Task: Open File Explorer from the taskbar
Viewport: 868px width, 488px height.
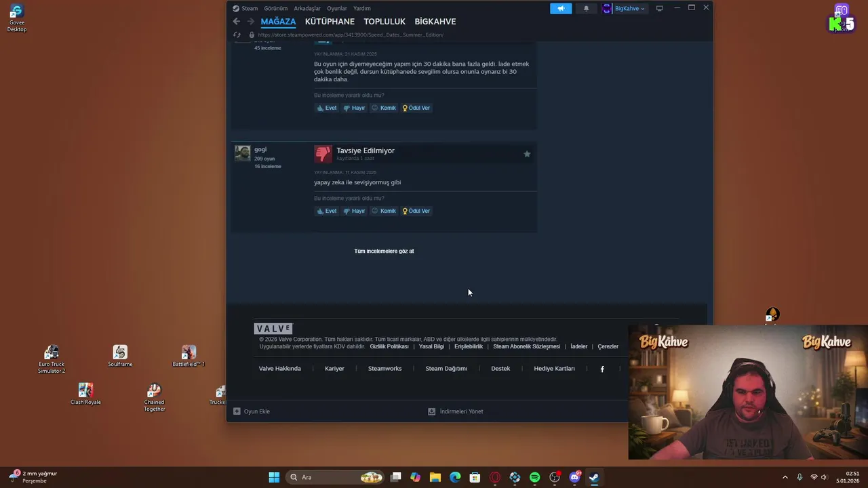Action: [x=435, y=477]
